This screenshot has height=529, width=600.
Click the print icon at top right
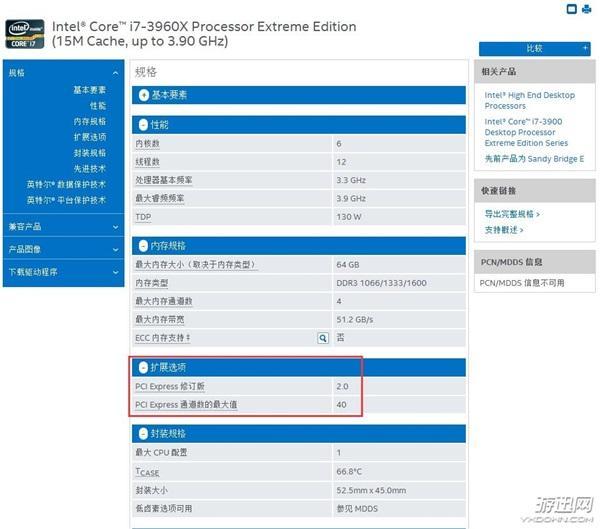click(586, 9)
